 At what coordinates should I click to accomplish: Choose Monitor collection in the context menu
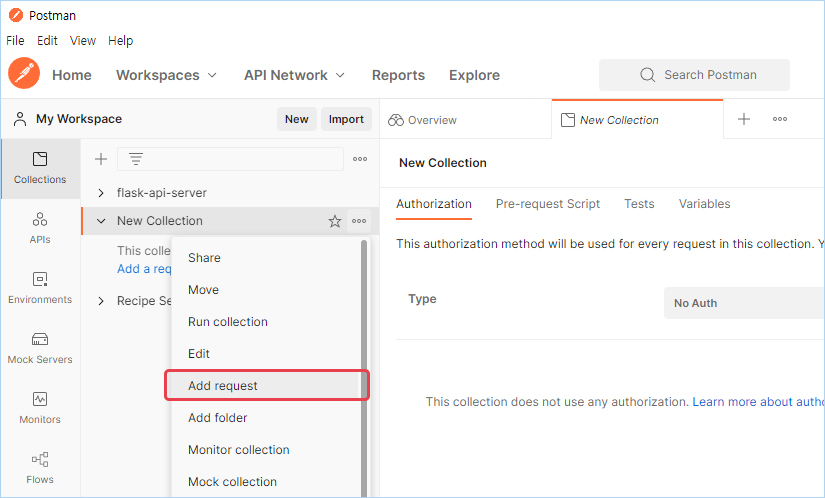(x=266, y=450)
